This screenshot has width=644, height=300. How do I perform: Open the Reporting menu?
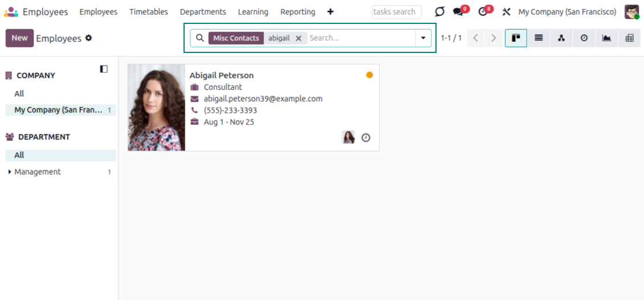click(297, 12)
